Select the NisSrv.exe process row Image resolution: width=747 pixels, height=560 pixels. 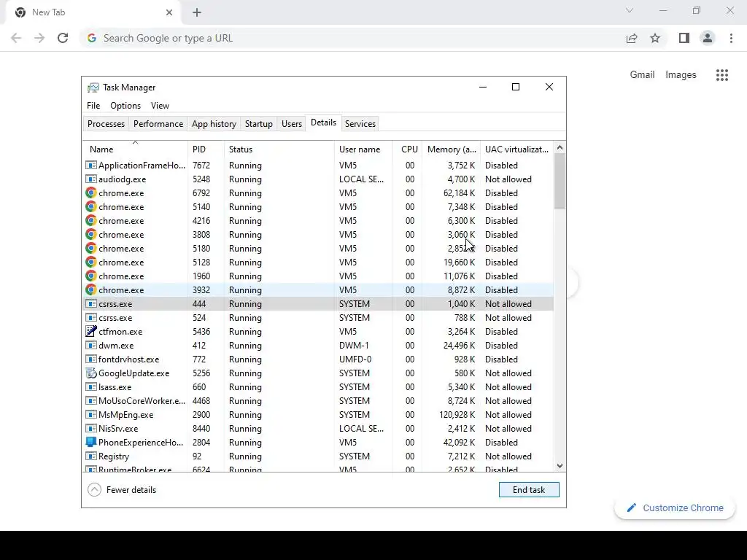(318, 429)
